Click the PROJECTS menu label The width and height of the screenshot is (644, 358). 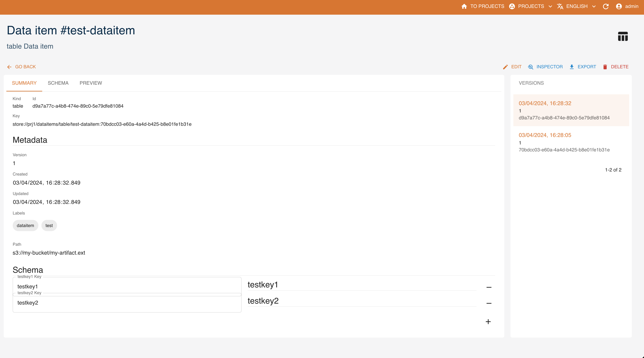(x=531, y=6)
